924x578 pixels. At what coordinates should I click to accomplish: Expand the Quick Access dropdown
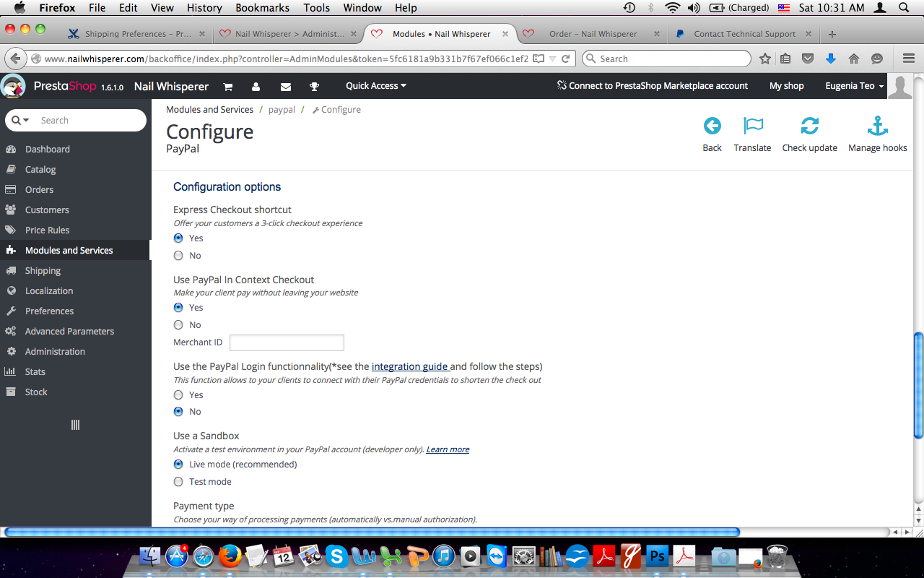[376, 86]
